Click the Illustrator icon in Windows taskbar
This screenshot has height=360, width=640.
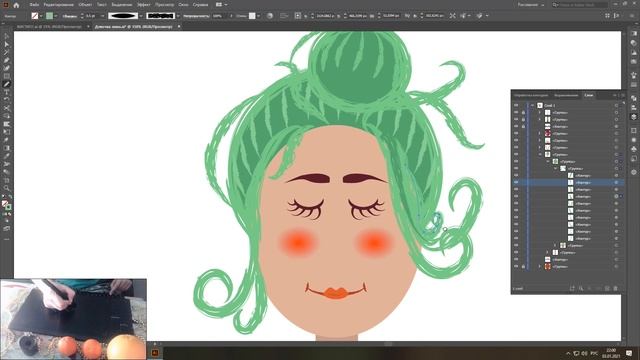(155, 353)
